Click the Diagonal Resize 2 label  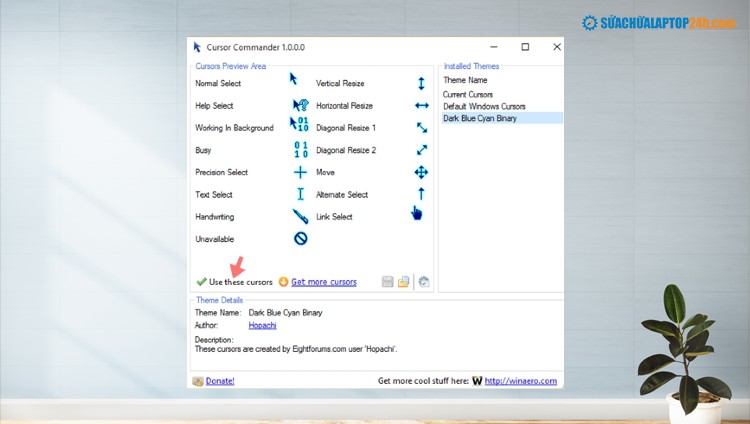pos(346,150)
